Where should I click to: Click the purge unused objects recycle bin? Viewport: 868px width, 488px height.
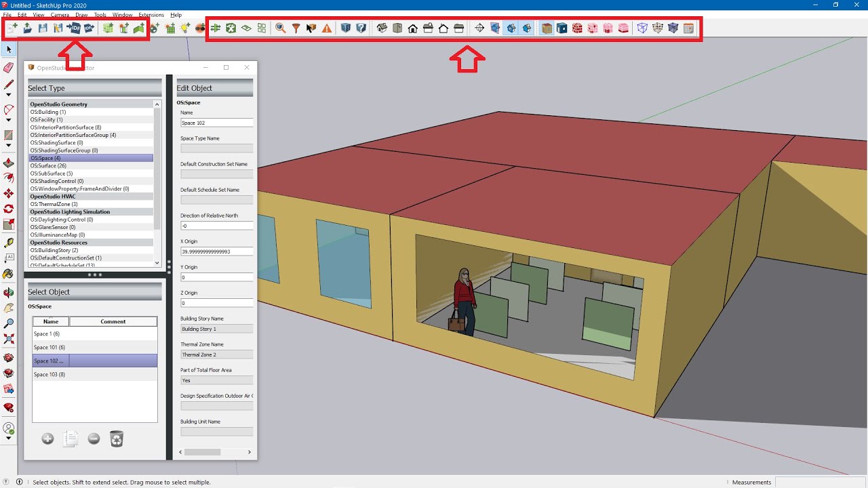pos(117,439)
